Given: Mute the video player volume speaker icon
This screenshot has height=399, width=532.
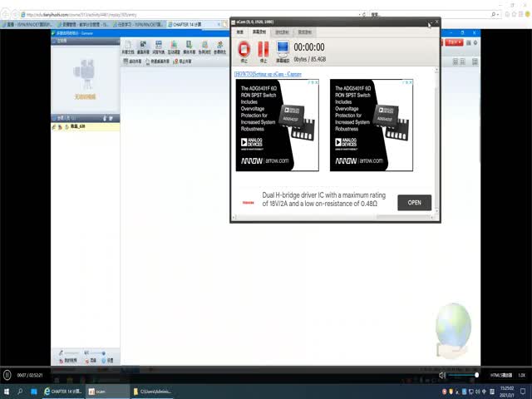Looking at the screenshot, I should click(442, 376).
